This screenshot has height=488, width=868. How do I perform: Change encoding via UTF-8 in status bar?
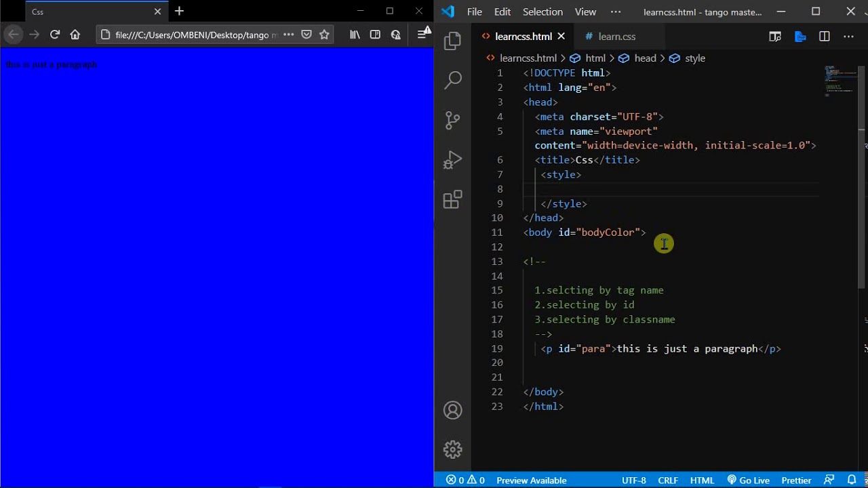click(634, 480)
